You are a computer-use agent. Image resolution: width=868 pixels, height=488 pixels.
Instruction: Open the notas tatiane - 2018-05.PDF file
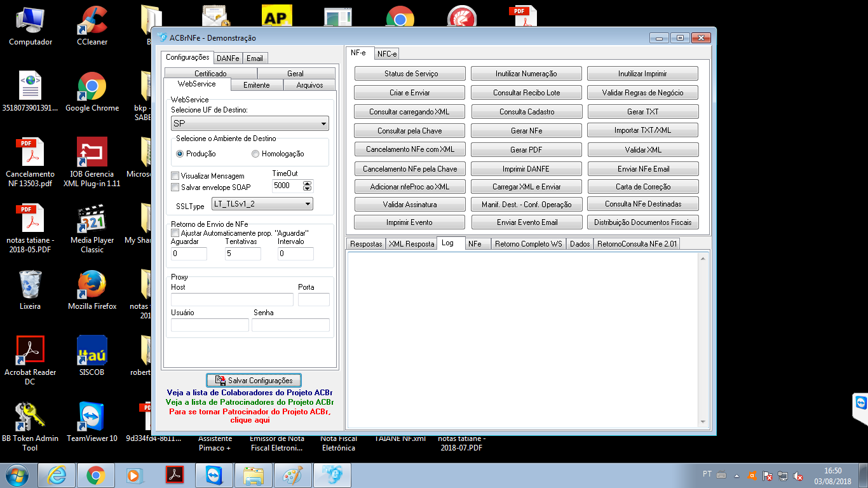point(31,229)
